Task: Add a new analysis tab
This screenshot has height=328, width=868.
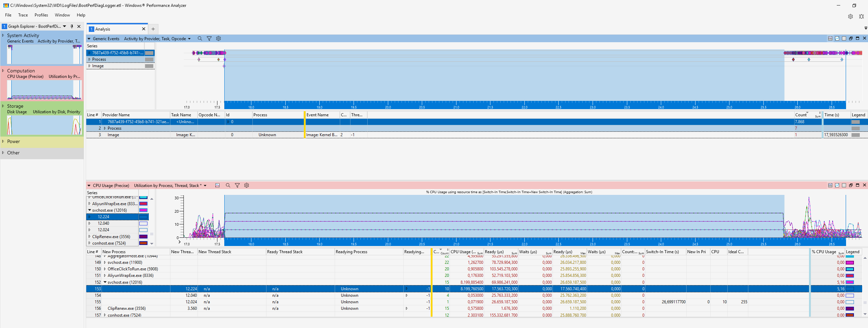Action: coord(153,29)
